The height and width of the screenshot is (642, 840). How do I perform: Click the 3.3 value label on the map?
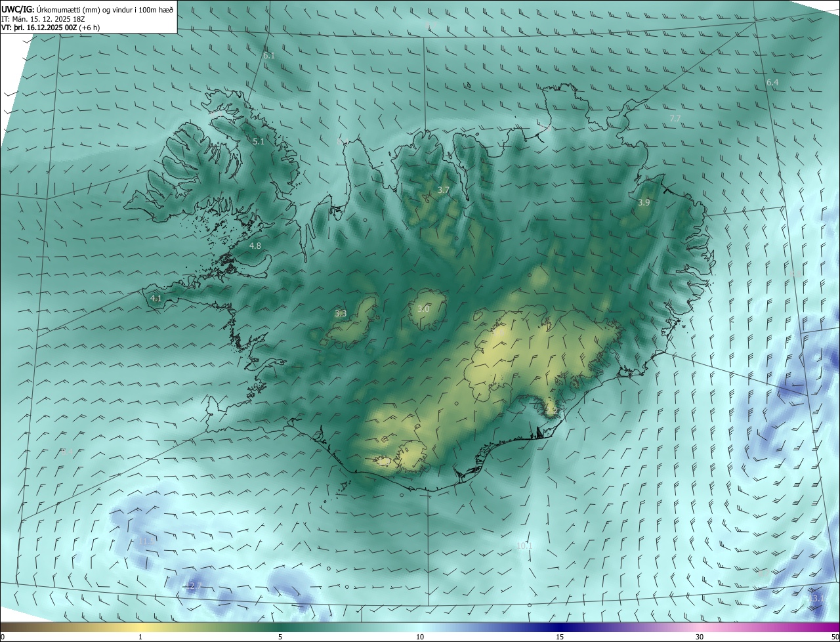point(341,314)
